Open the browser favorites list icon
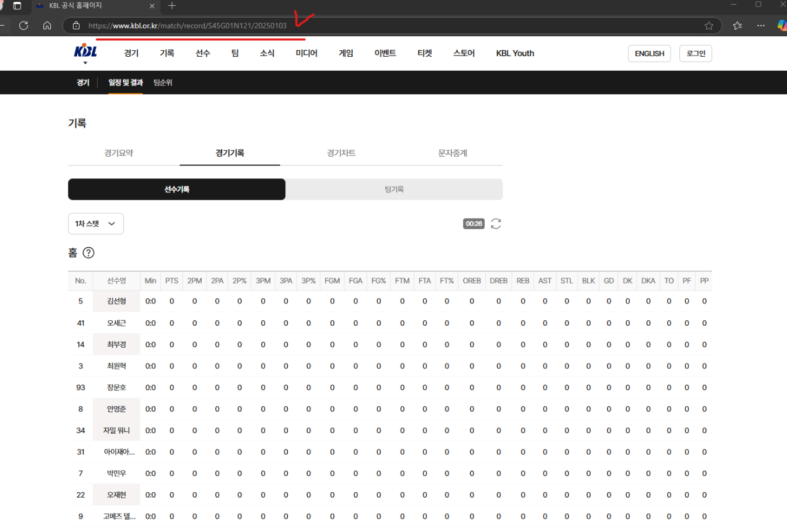The height and width of the screenshot is (532, 787). [737, 26]
